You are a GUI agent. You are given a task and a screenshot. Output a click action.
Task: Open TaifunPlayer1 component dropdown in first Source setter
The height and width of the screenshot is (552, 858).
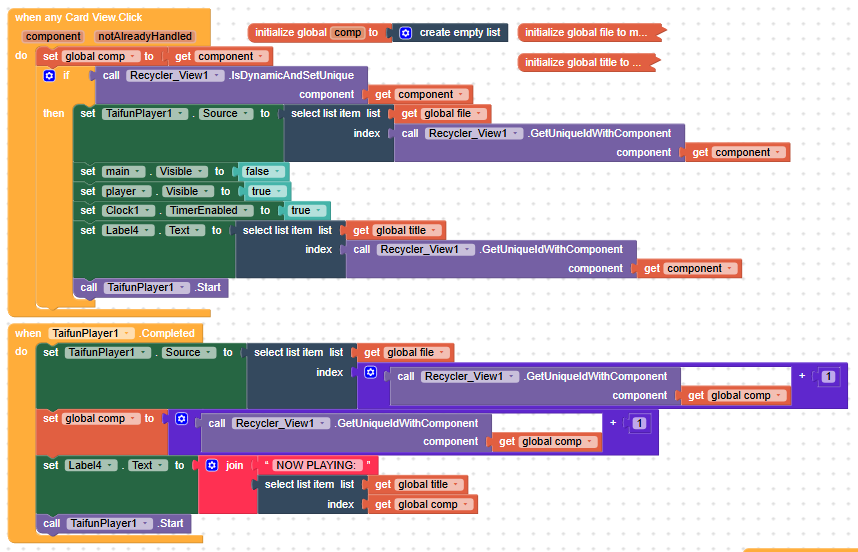coord(144,114)
